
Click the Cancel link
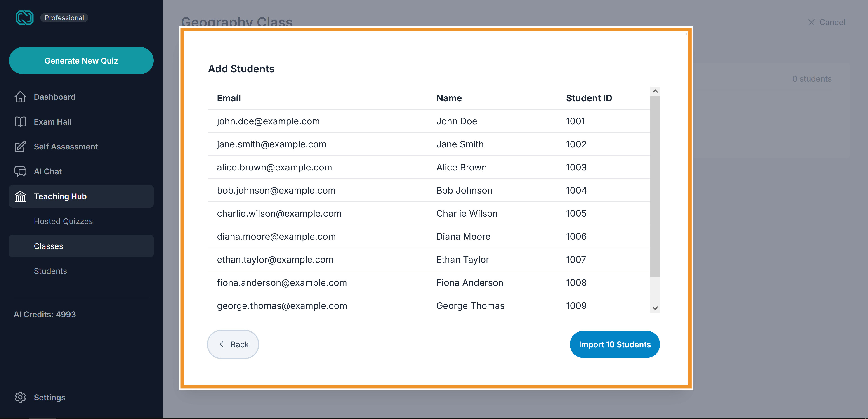(826, 22)
